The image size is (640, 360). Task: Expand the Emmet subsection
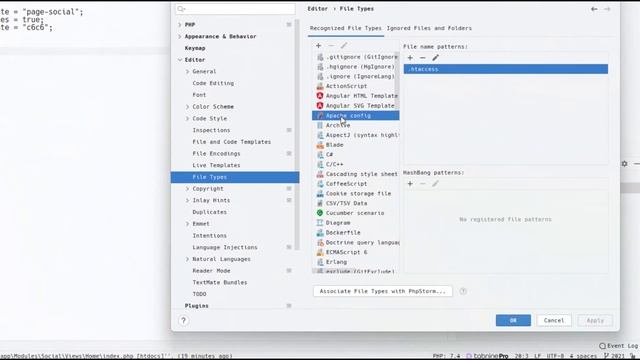pyautogui.click(x=187, y=224)
